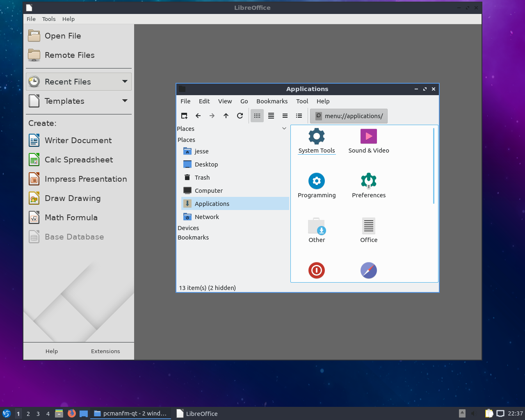This screenshot has width=525, height=420.
Task: Open the Bookmarks menu in file manager
Action: pos(272,101)
